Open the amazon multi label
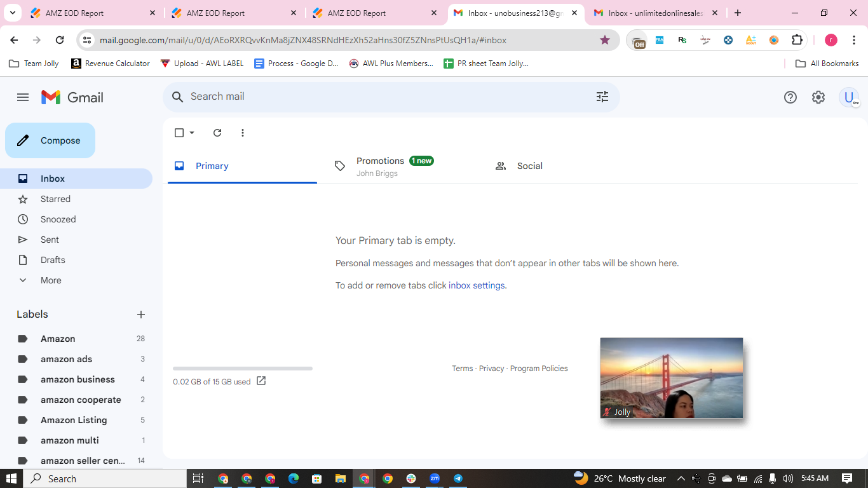This screenshot has height=488, width=868. click(76, 440)
